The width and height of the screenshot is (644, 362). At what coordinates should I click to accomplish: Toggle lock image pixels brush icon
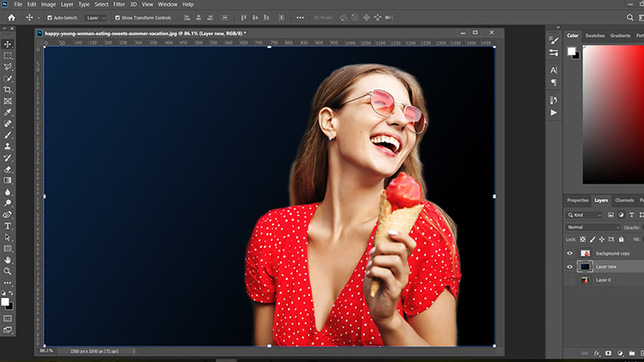tap(592, 239)
